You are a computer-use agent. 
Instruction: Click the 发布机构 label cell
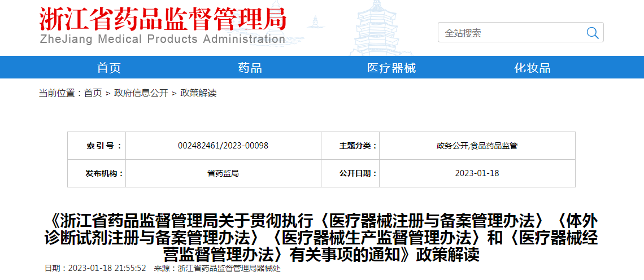click(x=97, y=173)
